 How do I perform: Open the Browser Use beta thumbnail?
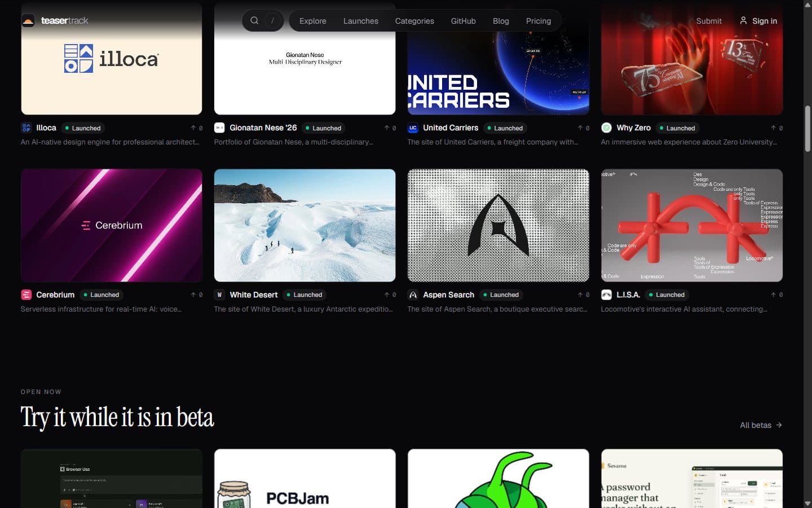(x=112, y=479)
